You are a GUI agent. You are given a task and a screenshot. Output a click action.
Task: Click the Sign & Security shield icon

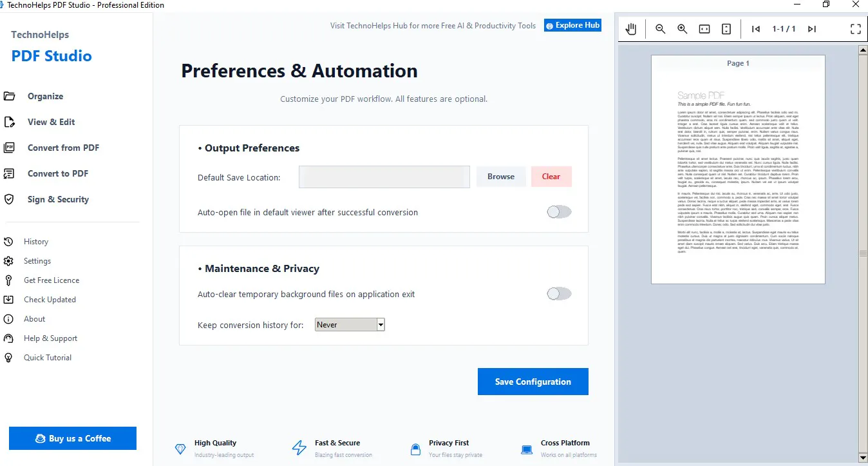tap(9, 200)
